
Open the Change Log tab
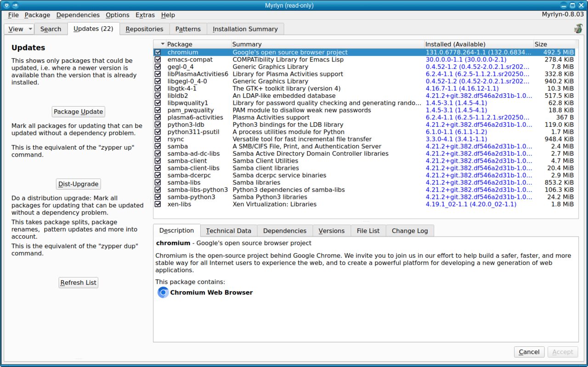click(410, 231)
